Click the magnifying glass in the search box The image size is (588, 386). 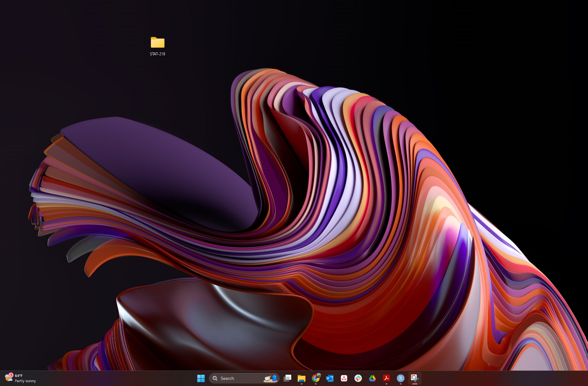point(215,378)
